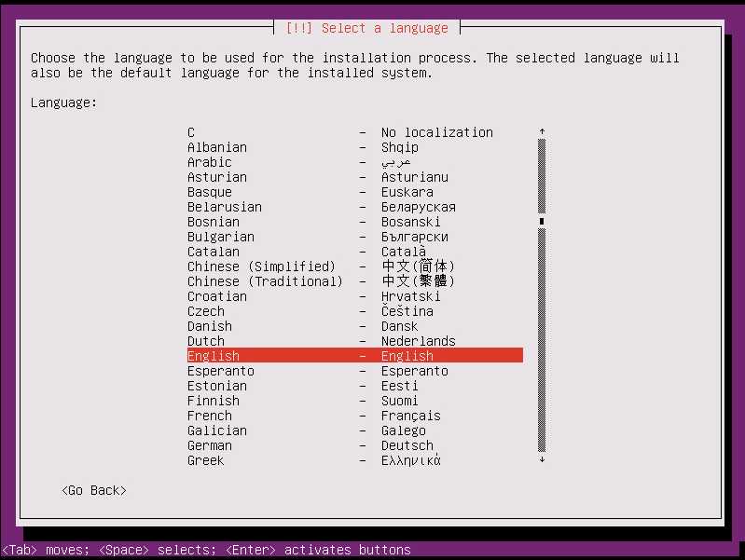Select Basque (Euskara) language
This screenshot has height=560, width=745.
tap(355, 192)
